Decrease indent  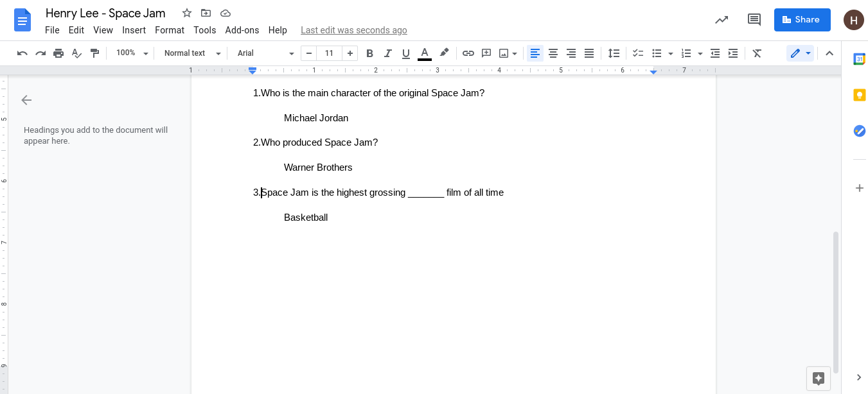(715, 53)
